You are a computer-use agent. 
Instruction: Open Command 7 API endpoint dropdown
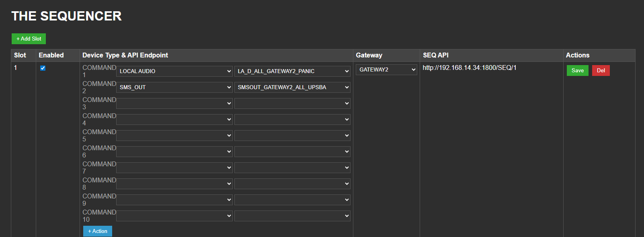coord(292,168)
